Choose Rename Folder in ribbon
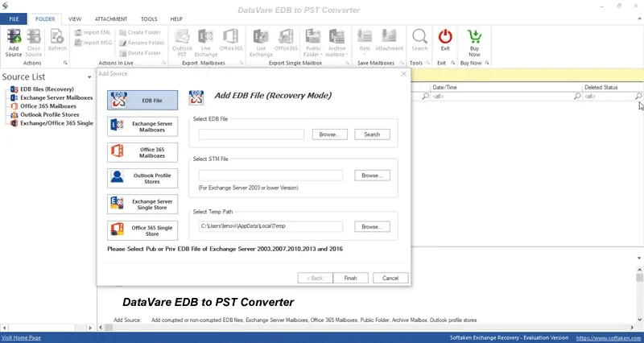The image size is (644, 343). pyautogui.click(x=142, y=43)
